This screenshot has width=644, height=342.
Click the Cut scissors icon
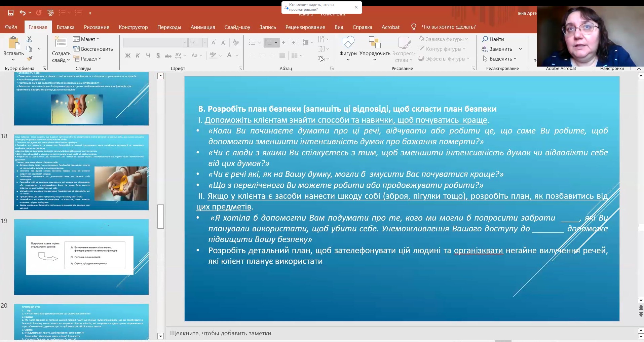pos(29,39)
